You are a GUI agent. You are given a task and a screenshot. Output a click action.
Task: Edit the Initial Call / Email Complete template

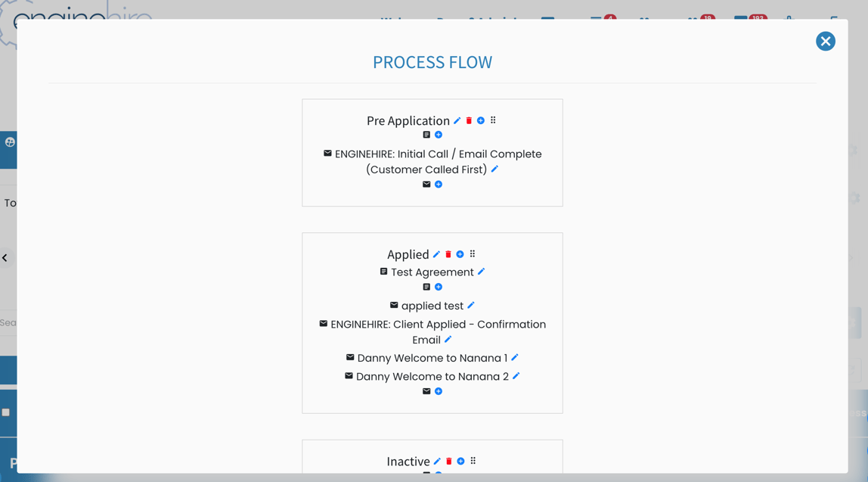494,169
